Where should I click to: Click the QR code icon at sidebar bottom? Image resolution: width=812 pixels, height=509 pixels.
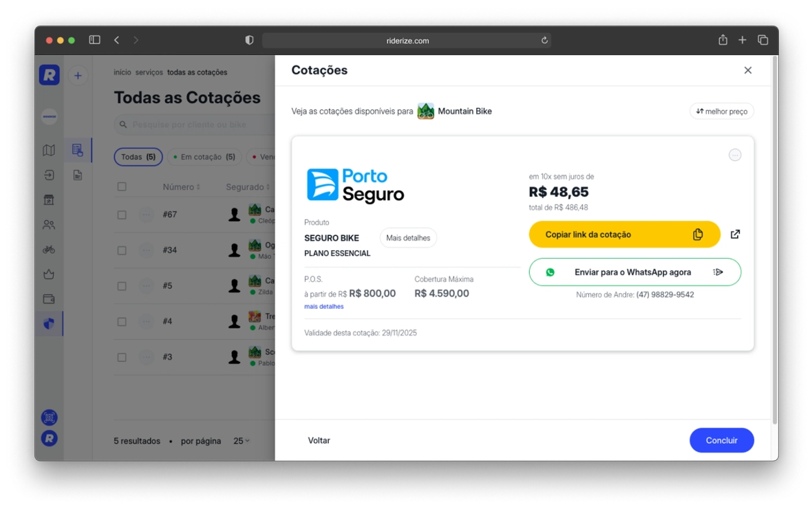49,418
